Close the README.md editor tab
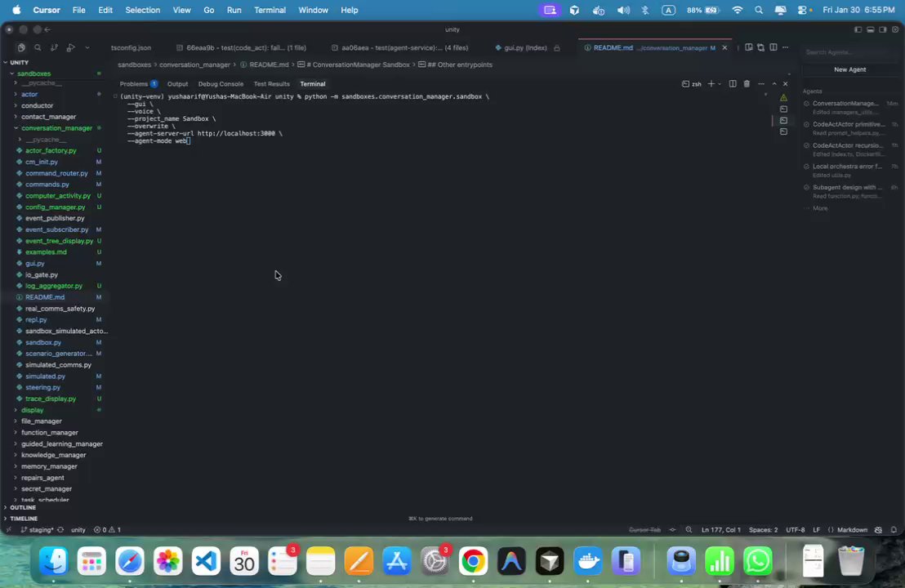 point(724,48)
